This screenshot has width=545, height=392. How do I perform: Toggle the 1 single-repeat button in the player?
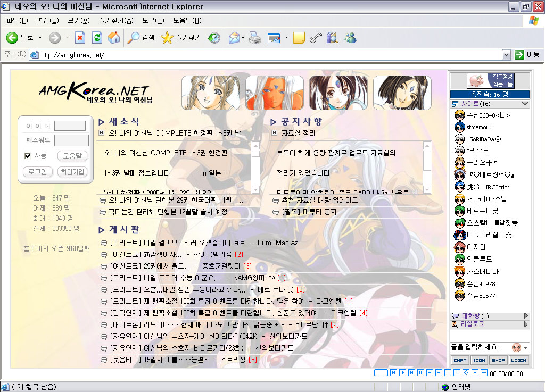(x=457, y=372)
